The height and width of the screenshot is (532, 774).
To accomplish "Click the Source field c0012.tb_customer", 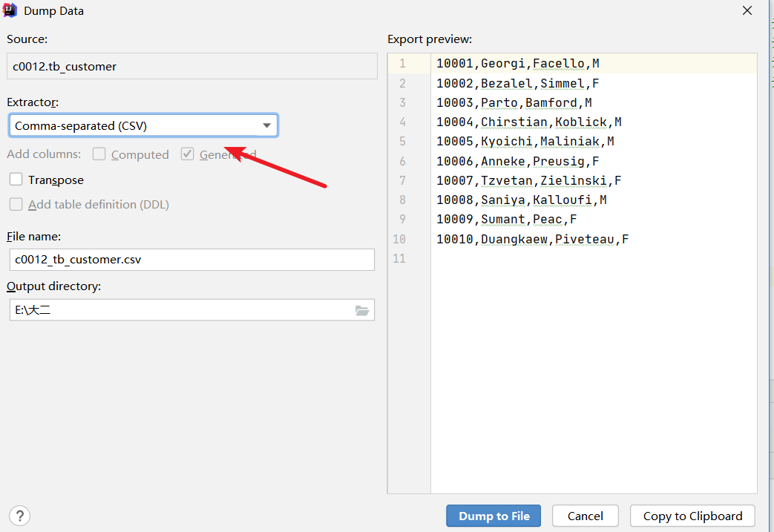I will point(191,66).
